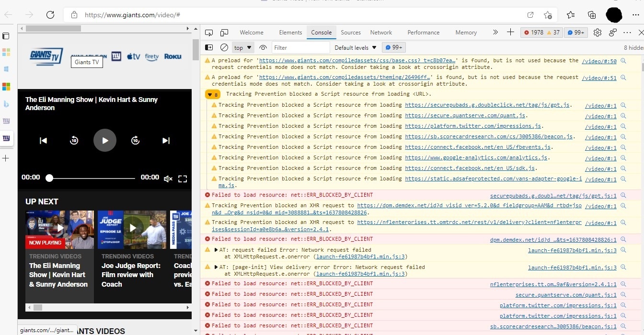Viewport: 644px width, 335px height.
Task: Skip to next video in player
Action: (x=166, y=140)
